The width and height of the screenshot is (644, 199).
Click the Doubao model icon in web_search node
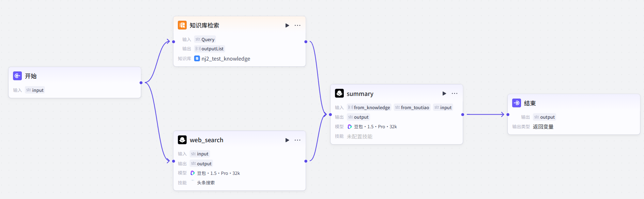coord(193,173)
